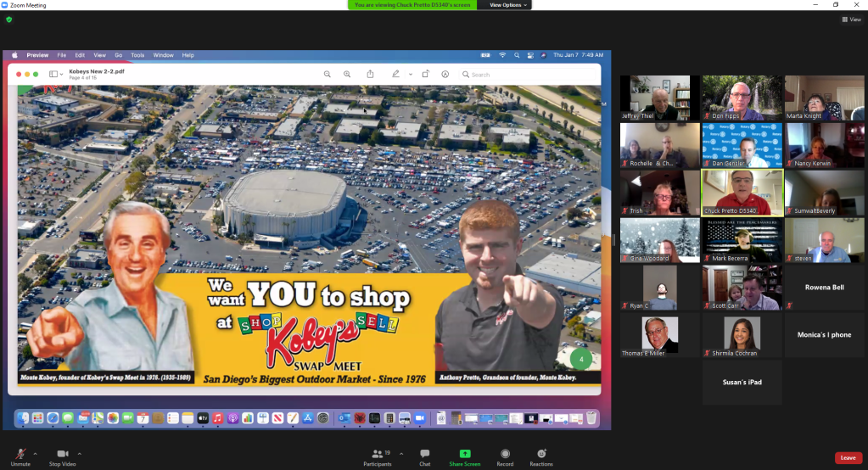This screenshot has width=868, height=470.
Task: Open the Chat panel
Action: [424, 455]
